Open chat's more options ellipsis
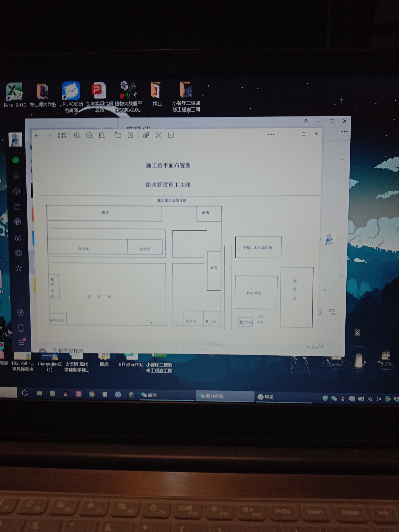Screen dimensions: 399x532 coord(344,132)
